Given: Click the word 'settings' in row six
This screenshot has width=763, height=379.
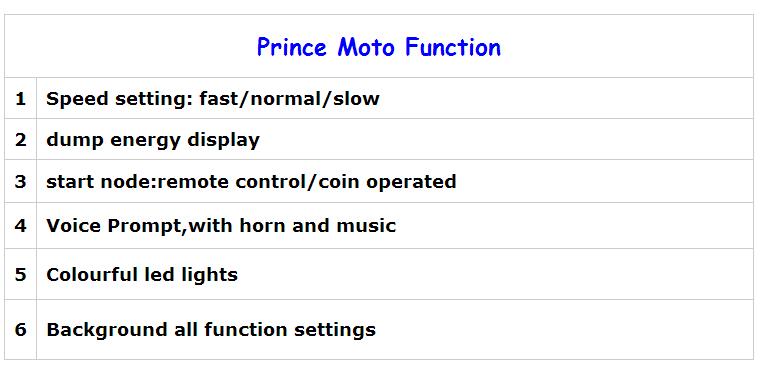Looking at the screenshot, I should 335,330.
